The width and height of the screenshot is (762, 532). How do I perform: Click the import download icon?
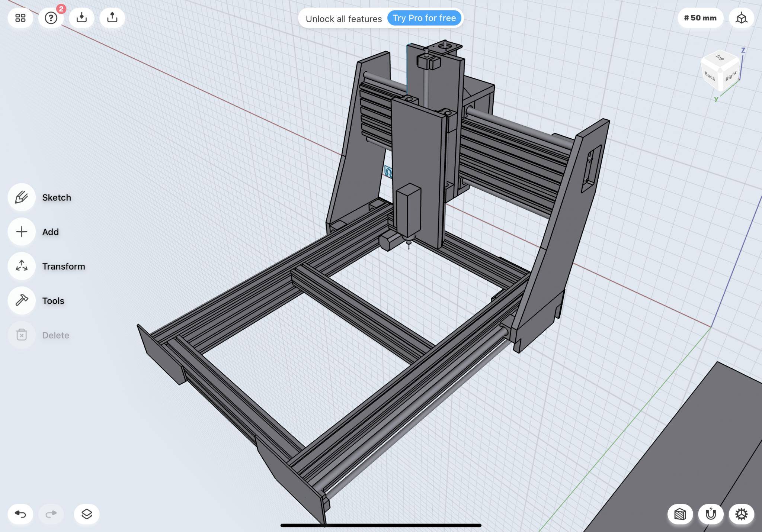click(81, 18)
